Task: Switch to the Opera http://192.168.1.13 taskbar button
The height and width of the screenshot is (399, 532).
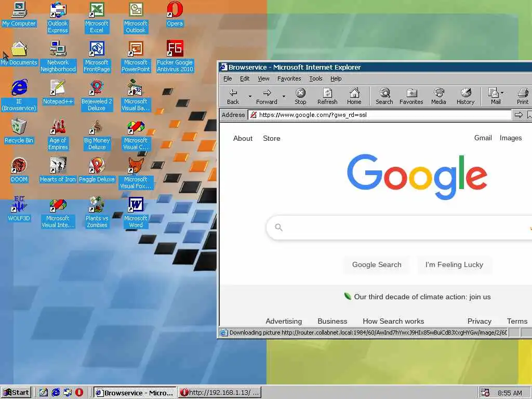Action: tap(220, 393)
